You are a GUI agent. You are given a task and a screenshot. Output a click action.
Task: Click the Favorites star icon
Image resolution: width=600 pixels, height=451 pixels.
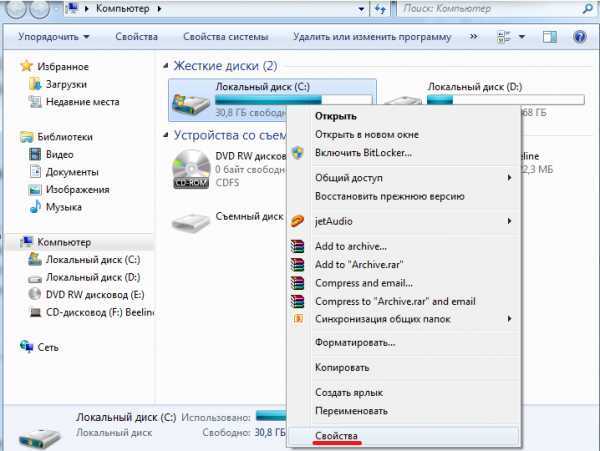click(x=26, y=66)
